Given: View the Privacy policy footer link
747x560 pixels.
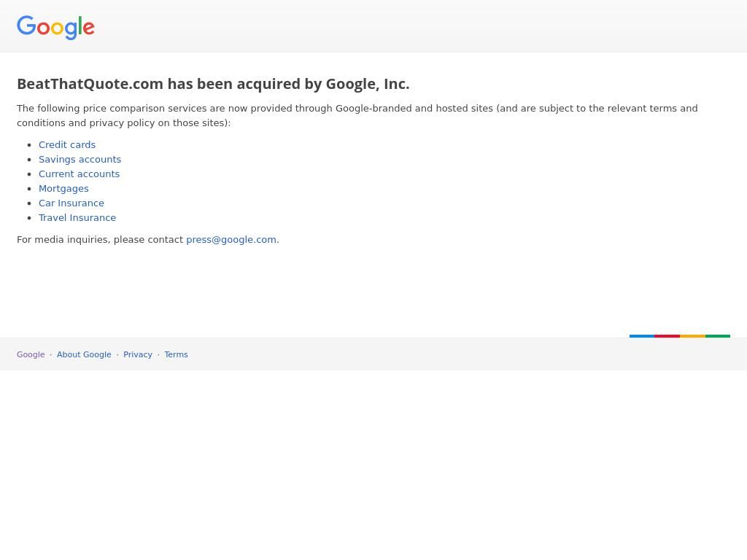Looking at the screenshot, I should click(x=138, y=355).
